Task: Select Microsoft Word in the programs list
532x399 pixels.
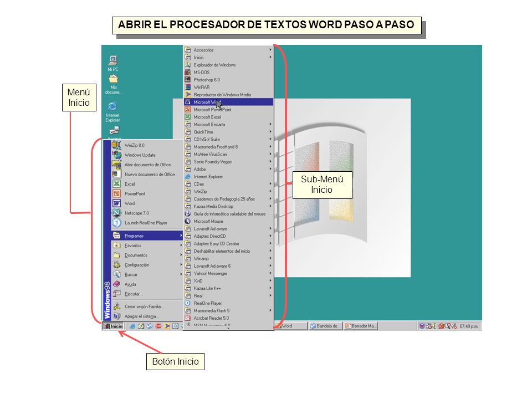Action: 229,102
